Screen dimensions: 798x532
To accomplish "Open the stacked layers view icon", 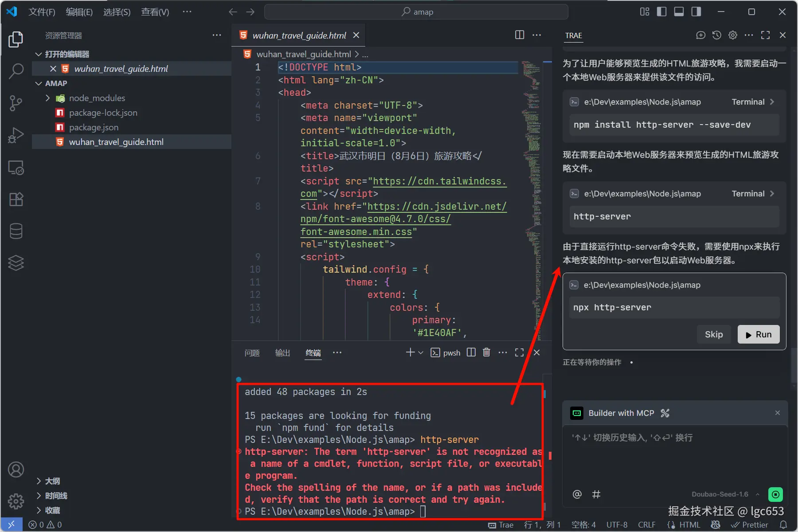I will pyautogui.click(x=16, y=263).
